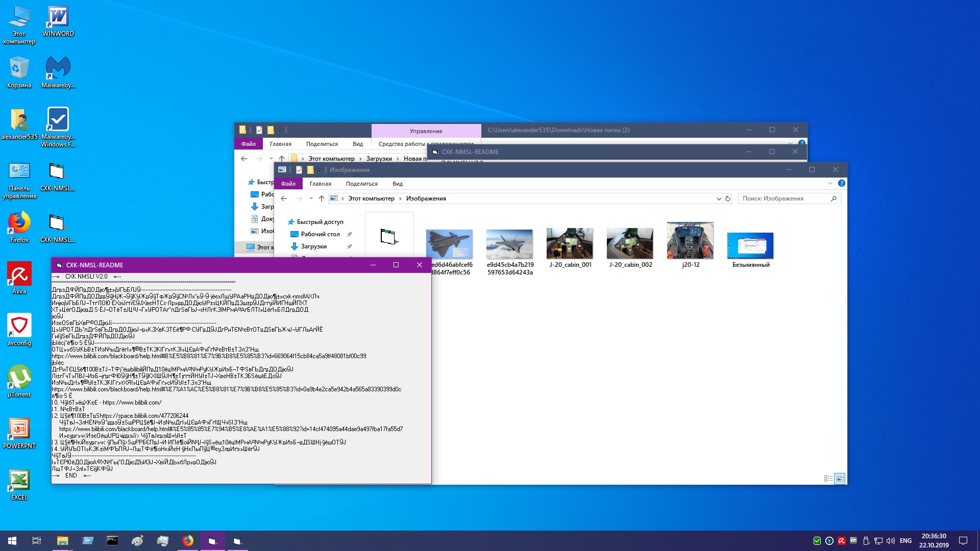Click the Up arrow in Изображения navigation bar
Image resolution: width=980 pixels, height=551 pixels.
coord(321,198)
